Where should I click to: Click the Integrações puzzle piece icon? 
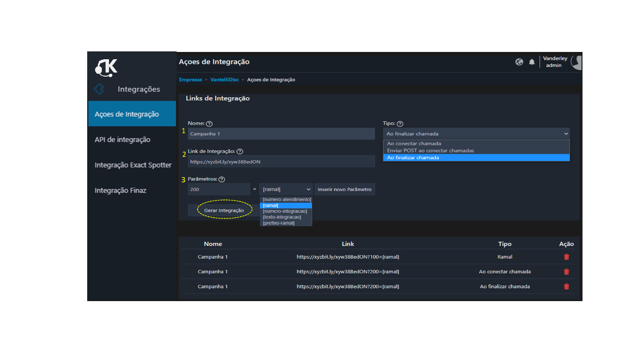pos(99,89)
